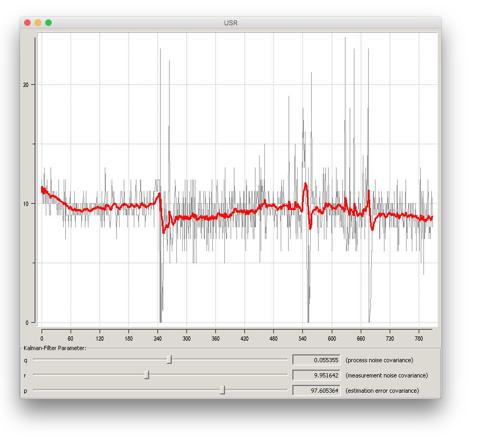This screenshot has width=484, height=448.
Task: Click the p estimation error slider handle
Action: 223,390
